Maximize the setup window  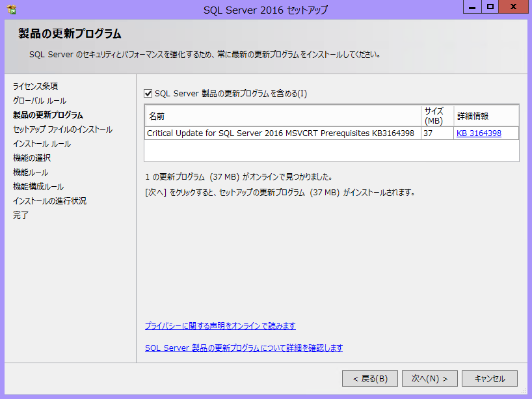click(491, 7)
